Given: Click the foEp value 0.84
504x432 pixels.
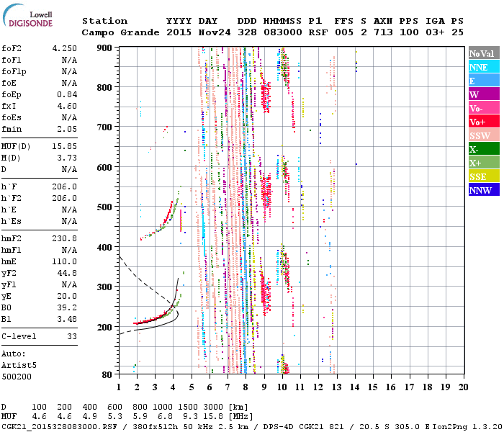Looking at the screenshot, I should coord(67,94).
